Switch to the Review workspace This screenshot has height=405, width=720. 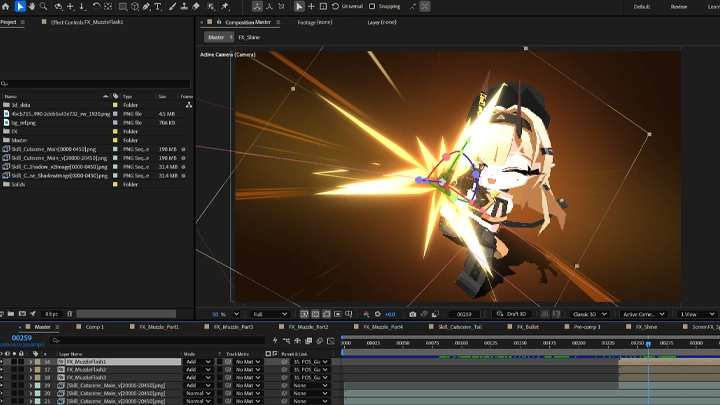click(x=679, y=6)
